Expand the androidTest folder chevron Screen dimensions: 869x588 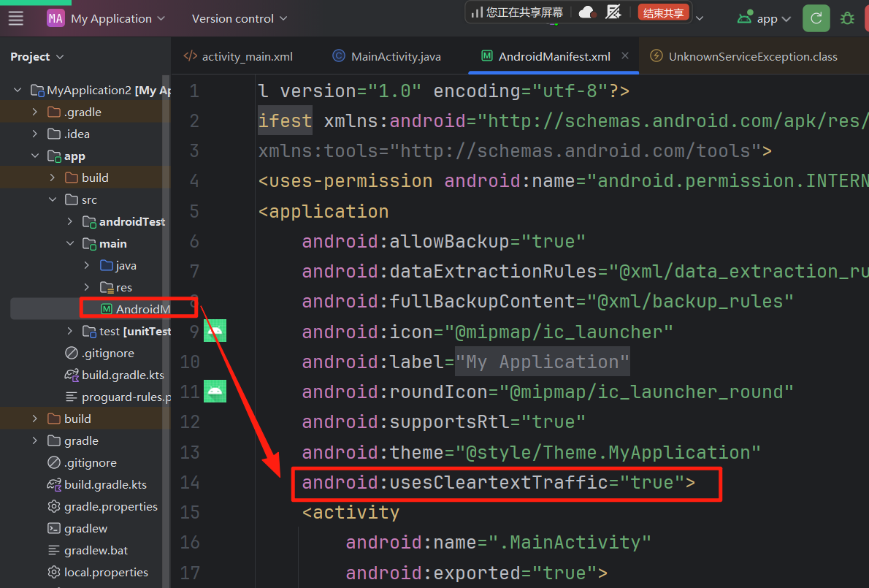(70, 221)
